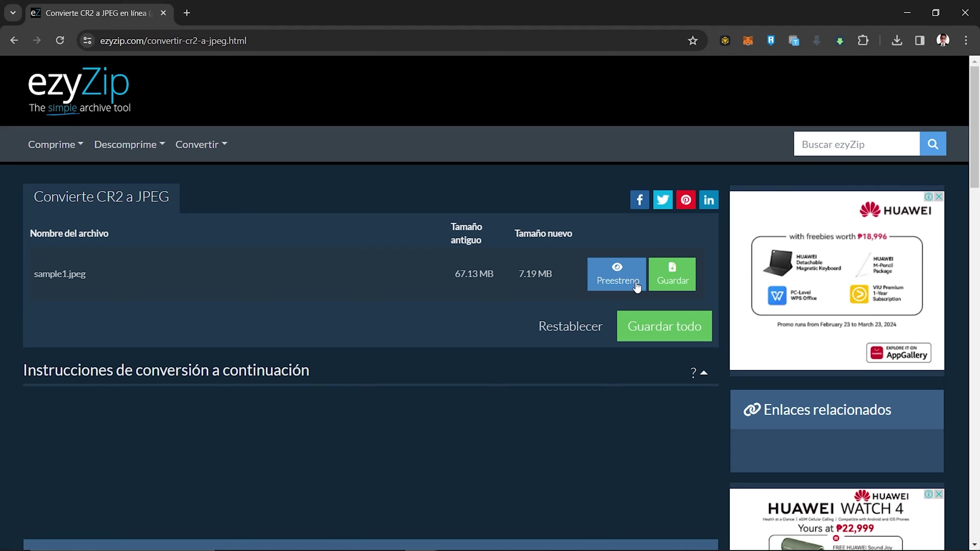Image resolution: width=980 pixels, height=551 pixels.
Task: Close the Convierte CR2 a JPEG tab
Action: [163, 13]
